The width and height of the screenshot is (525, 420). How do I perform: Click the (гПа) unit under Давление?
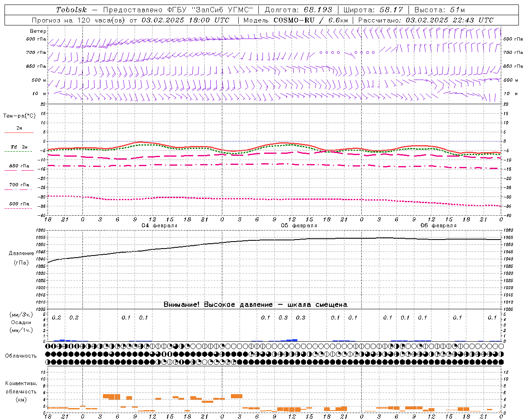click(x=21, y=262)
